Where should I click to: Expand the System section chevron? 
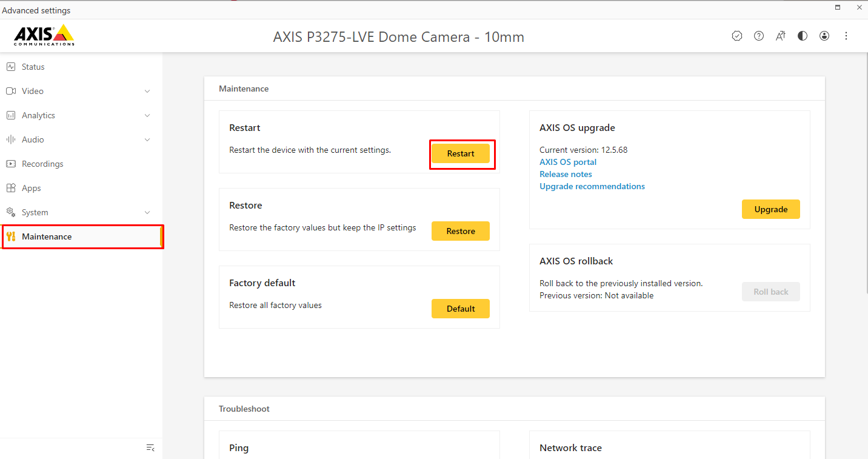click(147, 212)
